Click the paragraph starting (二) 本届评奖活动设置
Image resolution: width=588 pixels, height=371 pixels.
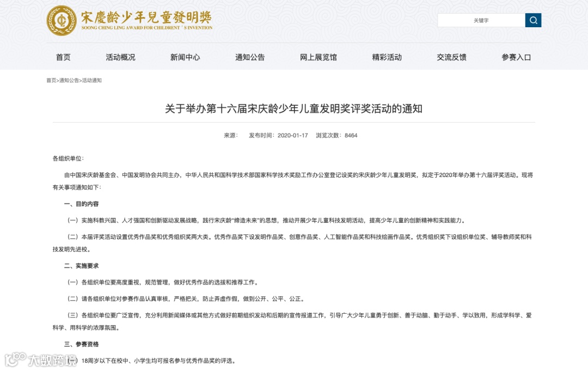click(x=292, y=243)
